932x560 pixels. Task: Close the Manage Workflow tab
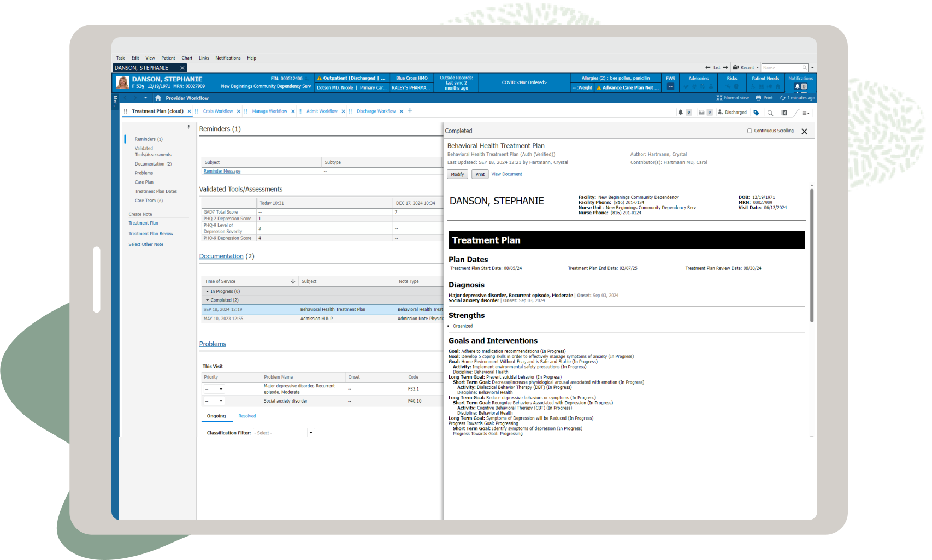coord(293,111)
